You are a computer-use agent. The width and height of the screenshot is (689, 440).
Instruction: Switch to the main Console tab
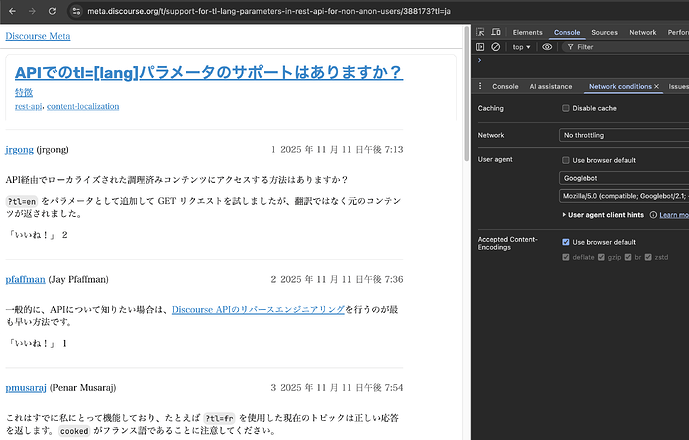[x=567, y=33]
